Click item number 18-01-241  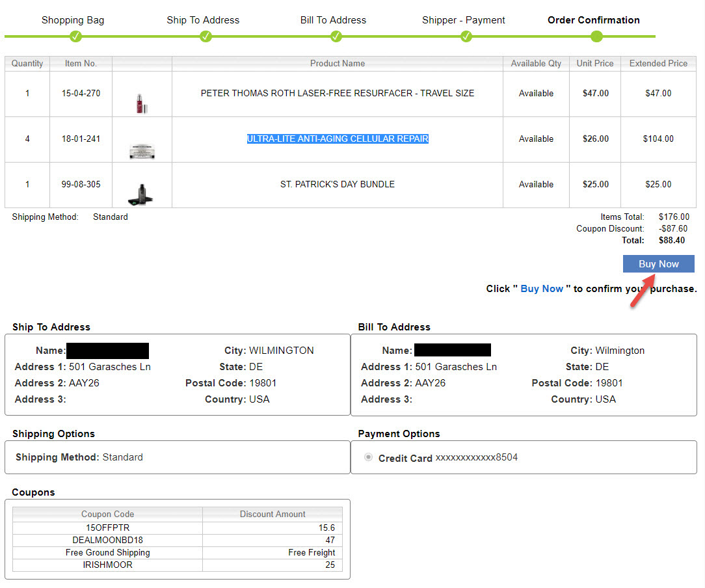(81, 139)
